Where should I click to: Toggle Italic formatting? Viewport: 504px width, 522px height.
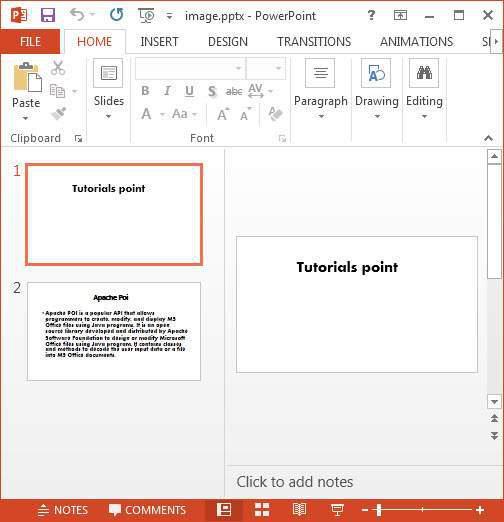coord(167,91)
